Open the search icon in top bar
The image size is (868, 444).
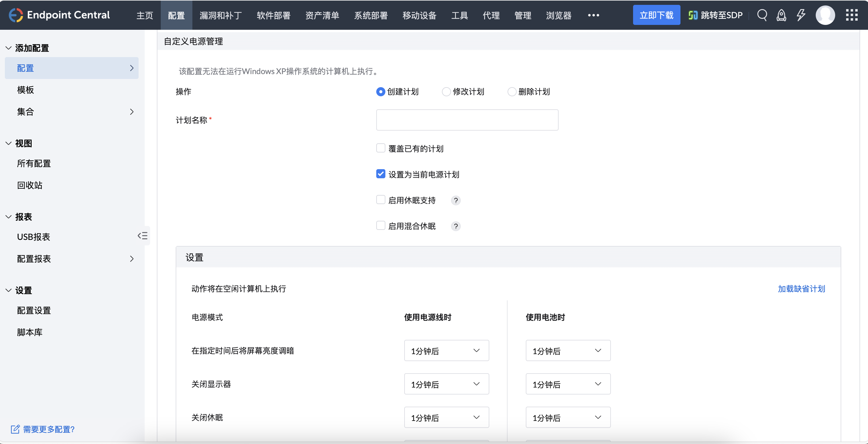click(763, 15)
